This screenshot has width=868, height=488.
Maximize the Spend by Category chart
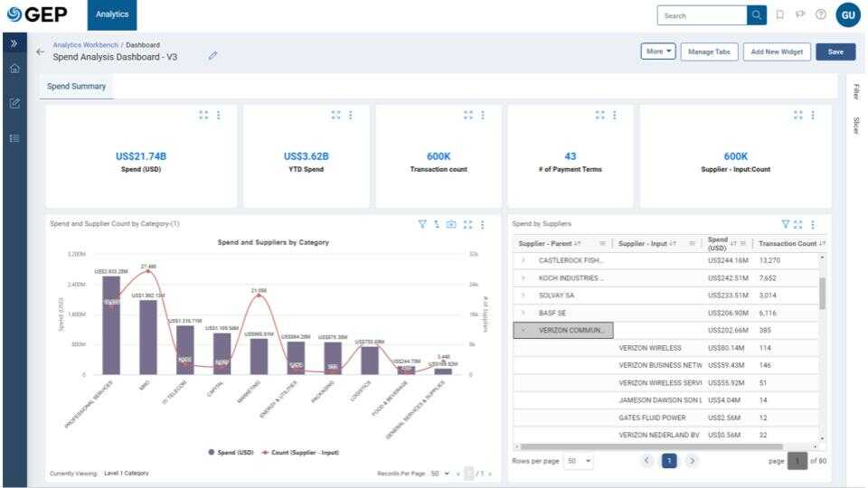coord(467,224)
